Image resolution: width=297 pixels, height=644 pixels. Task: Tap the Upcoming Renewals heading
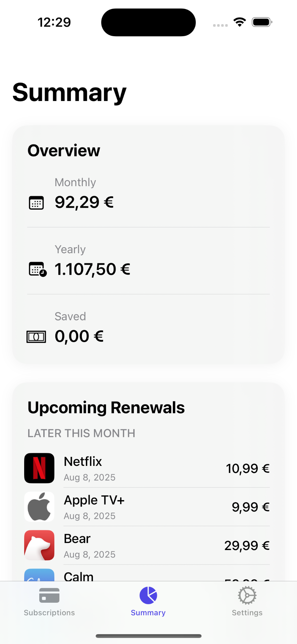(x=106, y=408)
